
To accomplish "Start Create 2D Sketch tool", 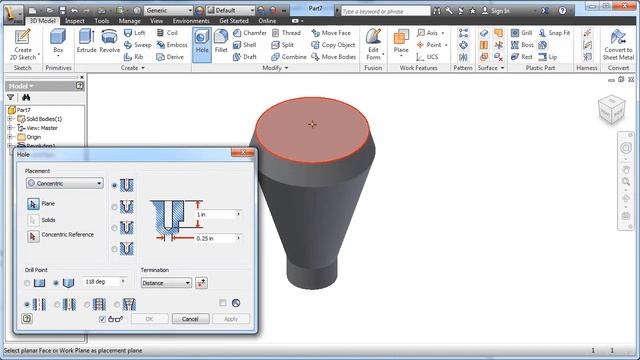I will 23,44.
